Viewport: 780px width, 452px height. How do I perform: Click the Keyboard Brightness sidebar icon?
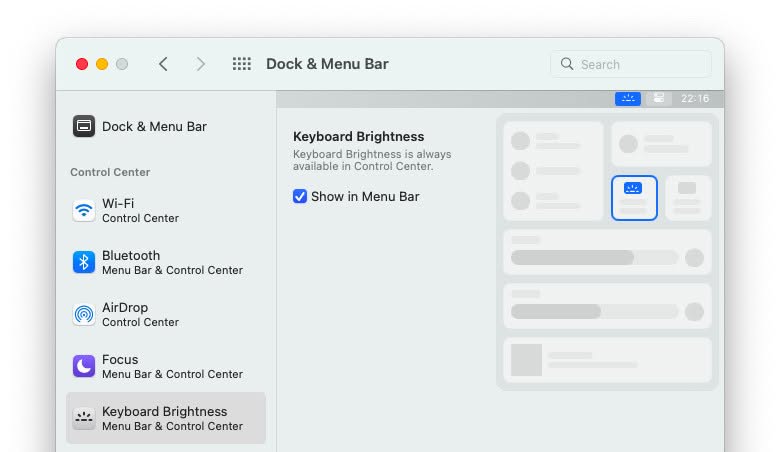(x=84, y=418)
